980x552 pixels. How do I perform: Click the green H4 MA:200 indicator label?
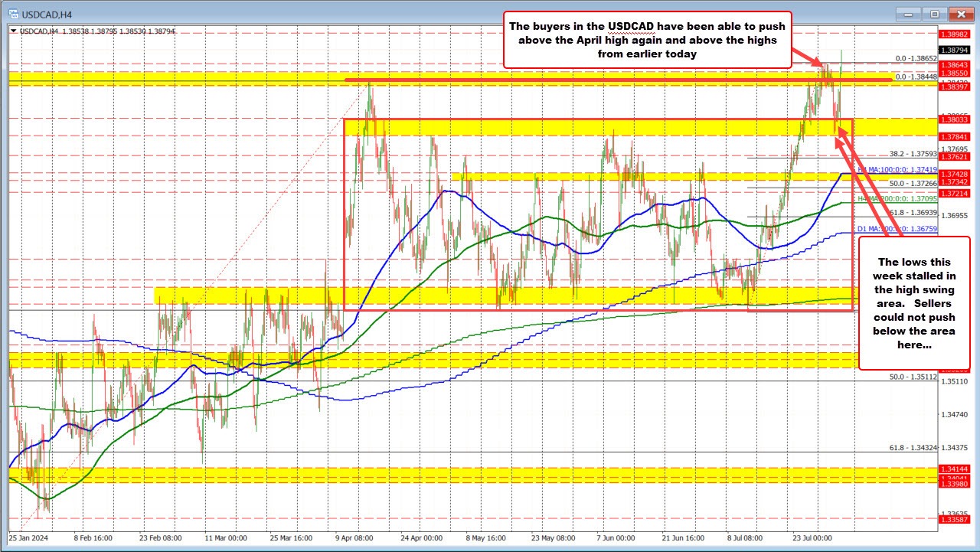pyautogui.click(x=900, y=198)
